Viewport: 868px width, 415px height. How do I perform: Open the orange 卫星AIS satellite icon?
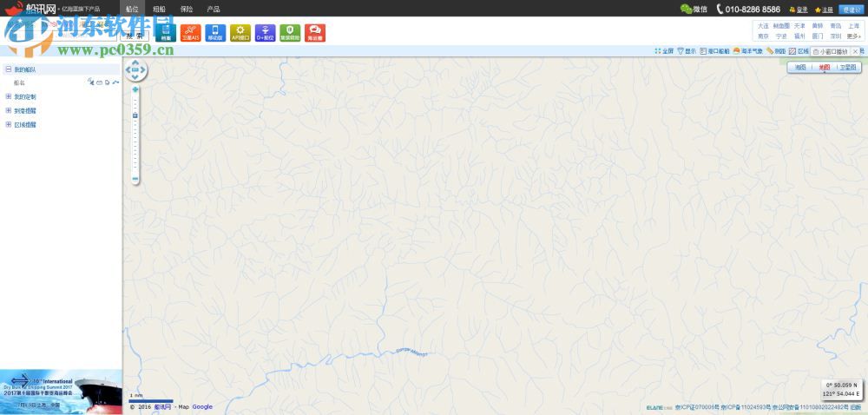(190, 33)
